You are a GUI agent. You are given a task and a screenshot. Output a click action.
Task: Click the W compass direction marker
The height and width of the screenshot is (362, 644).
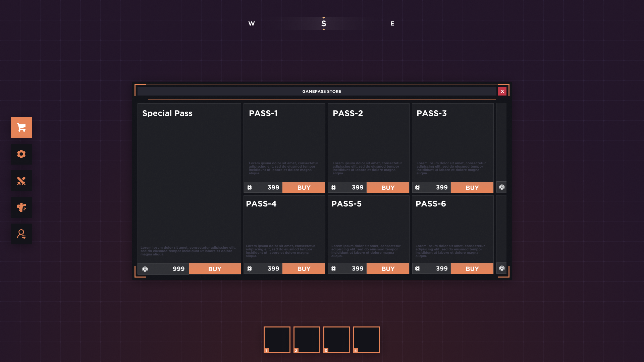point(252,23)
